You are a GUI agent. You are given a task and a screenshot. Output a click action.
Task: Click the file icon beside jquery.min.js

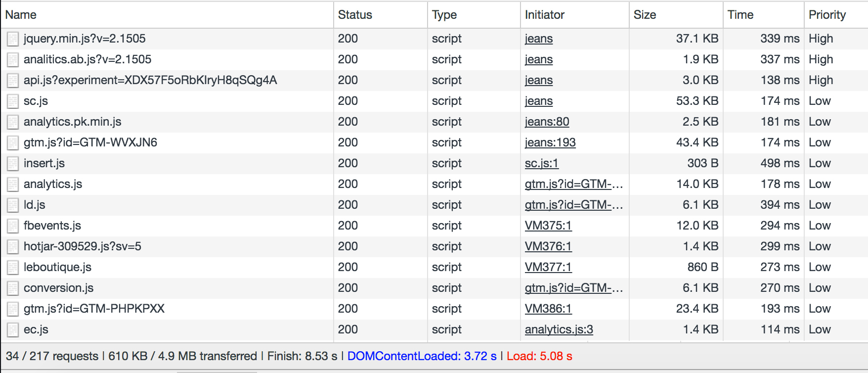pyautogui.click(x=13, y=39)
